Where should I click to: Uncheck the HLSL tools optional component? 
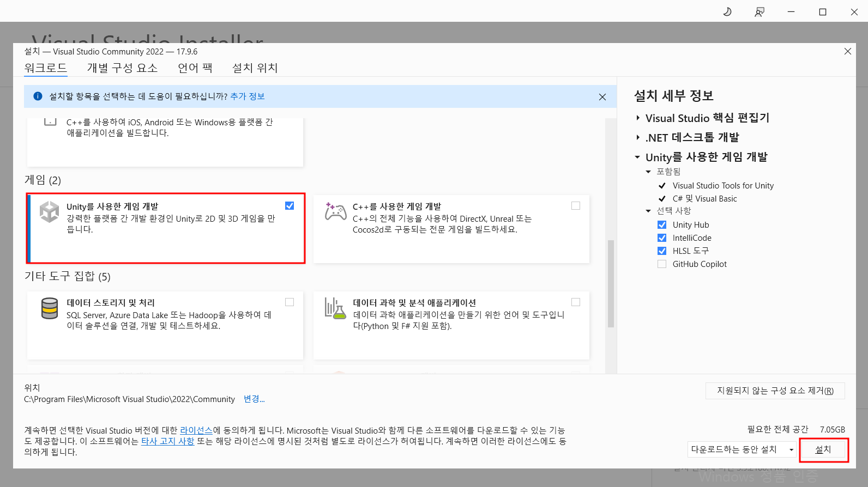662,251
